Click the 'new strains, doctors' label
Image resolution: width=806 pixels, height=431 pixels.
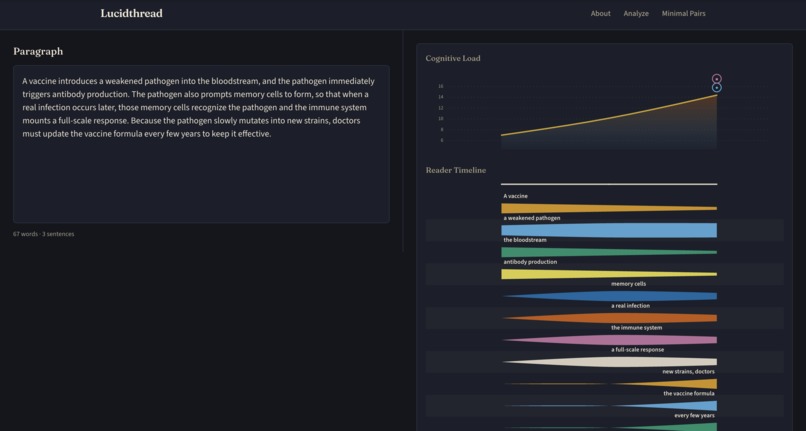(x=688, y=371)
